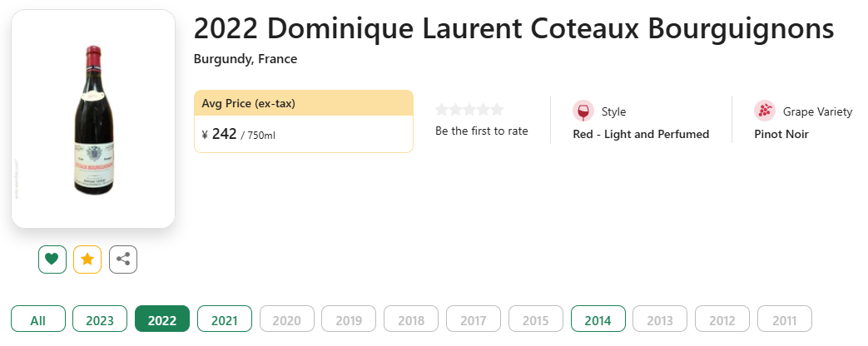Click the Red - Light and Perfumed link
Screen dimensions: 868x346
[x=641, y=134]
